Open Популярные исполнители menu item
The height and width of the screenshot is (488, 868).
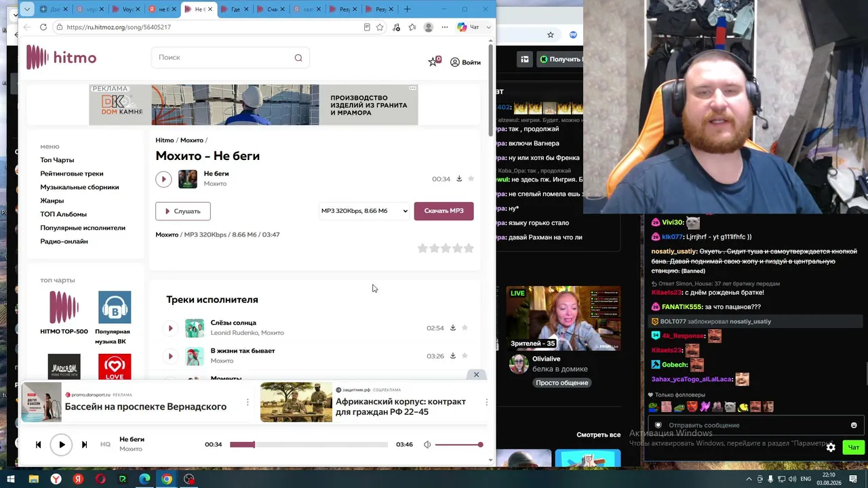[83, 228]
